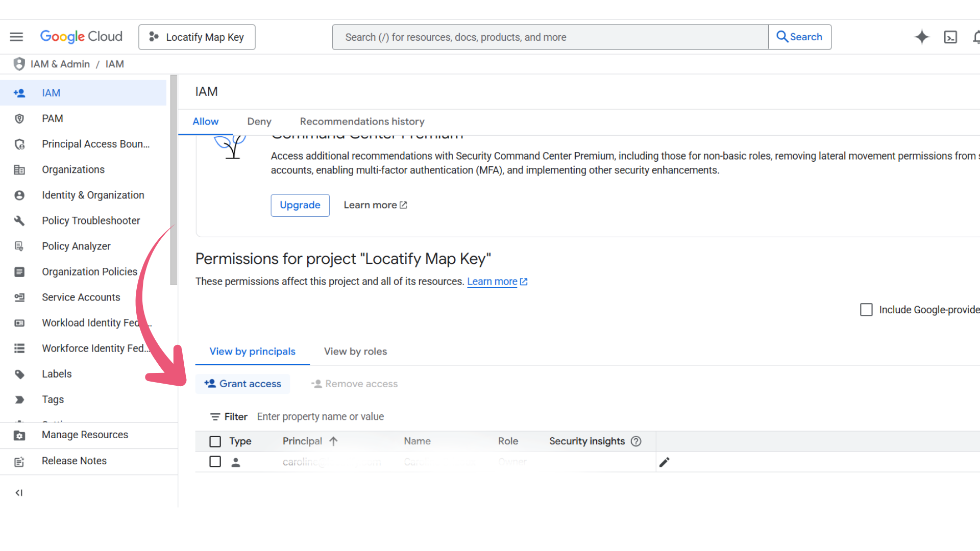980x551 pixels.
Task: Open Learn more link under Permissions heading
Action: [x=497, y=282]
